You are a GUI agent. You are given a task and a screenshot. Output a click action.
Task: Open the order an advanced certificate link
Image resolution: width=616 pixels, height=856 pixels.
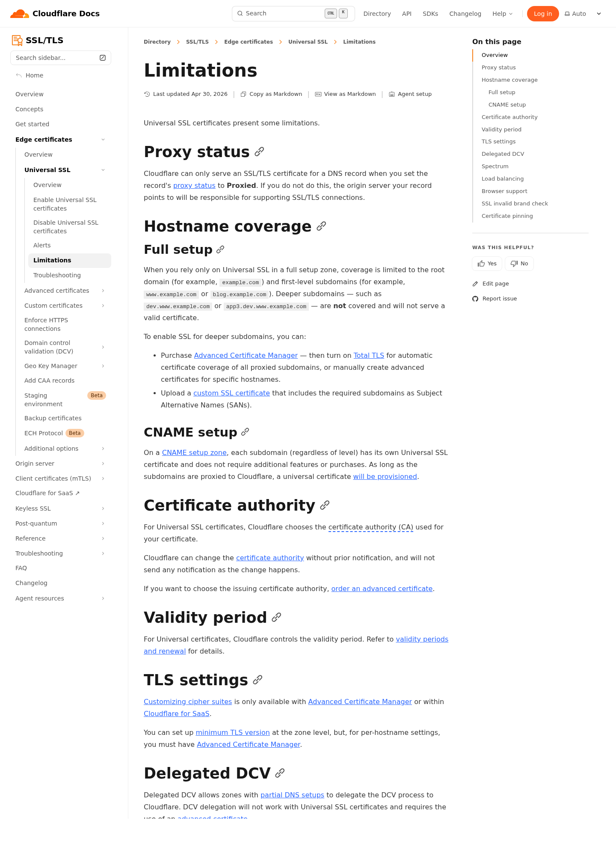382,588
